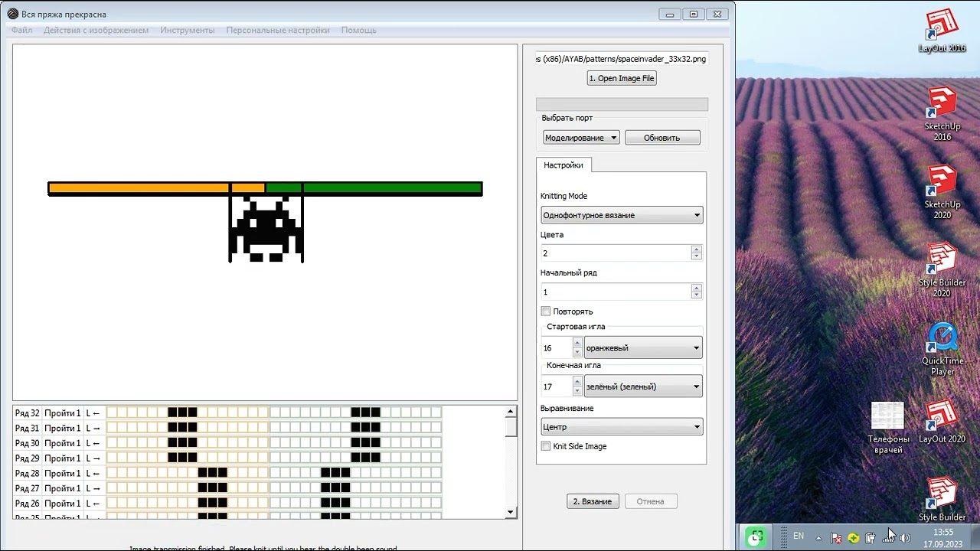Open the Инструменты menu
This screenshot has width=980, height=551.
[187, 31]
